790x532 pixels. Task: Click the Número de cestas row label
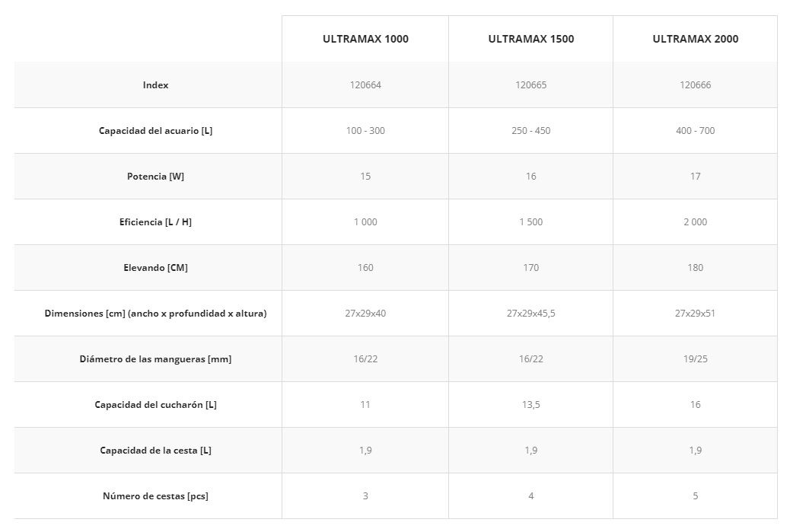pos(155,496)
